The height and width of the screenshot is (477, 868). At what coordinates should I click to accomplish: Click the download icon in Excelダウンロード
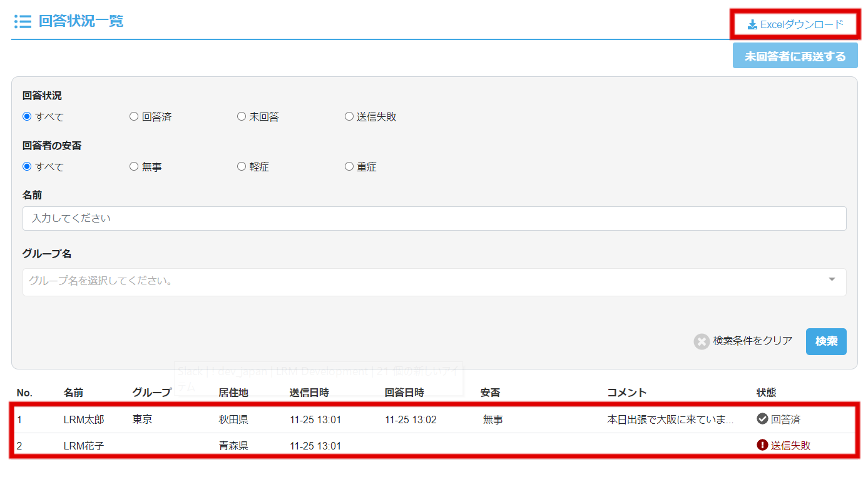click(752, 25)
